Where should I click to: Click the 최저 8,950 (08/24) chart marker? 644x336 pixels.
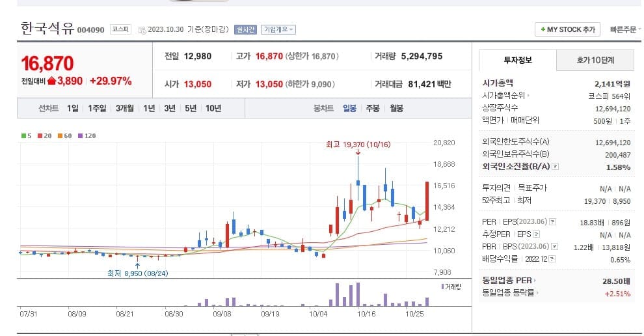[x=138, y=273]
